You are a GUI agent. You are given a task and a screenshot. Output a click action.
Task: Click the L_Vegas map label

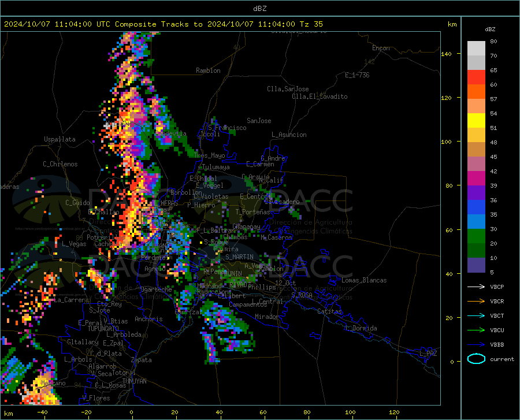[x=74, y=244]
